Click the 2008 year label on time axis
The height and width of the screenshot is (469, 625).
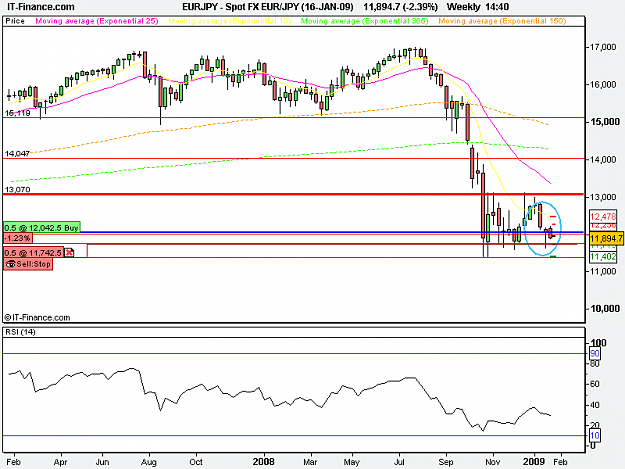pyautogui.click(x=263, y=462)
